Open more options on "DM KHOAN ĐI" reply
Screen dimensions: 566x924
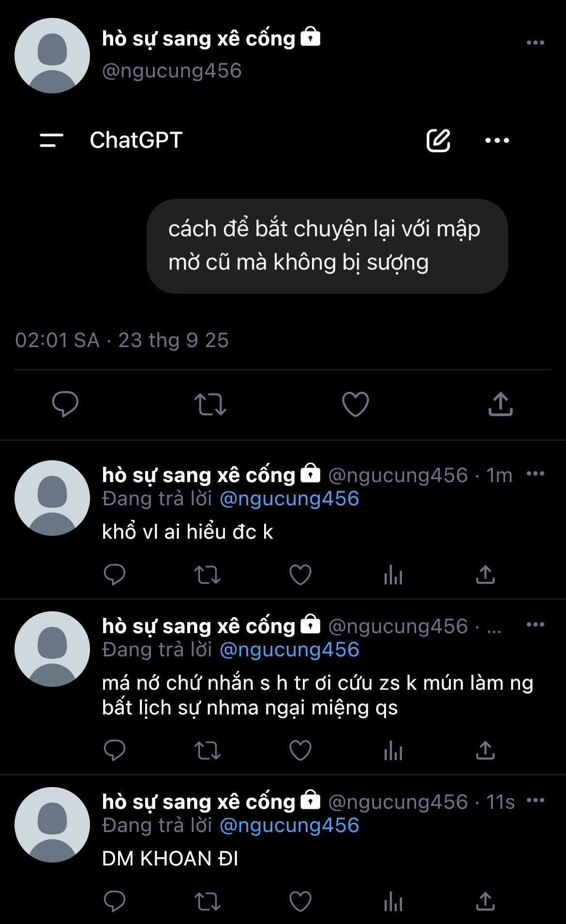point(535,801)
